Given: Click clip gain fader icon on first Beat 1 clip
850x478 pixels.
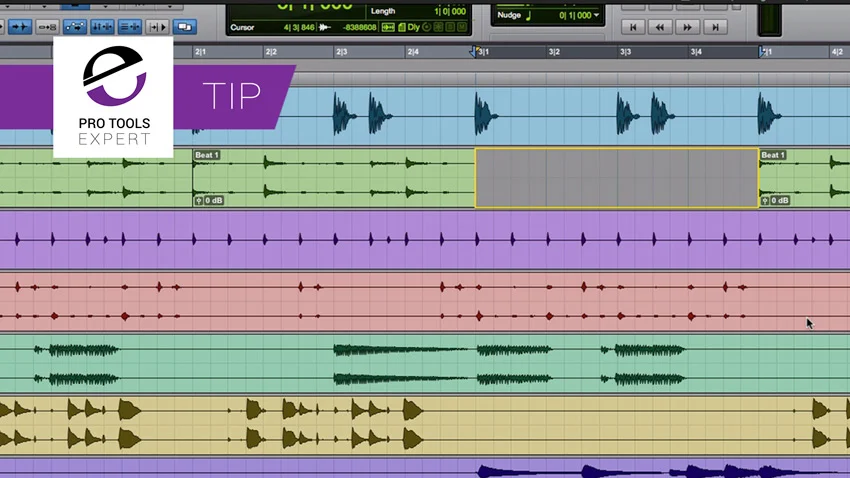Looking at the screenshot, I should click(198, 201).
